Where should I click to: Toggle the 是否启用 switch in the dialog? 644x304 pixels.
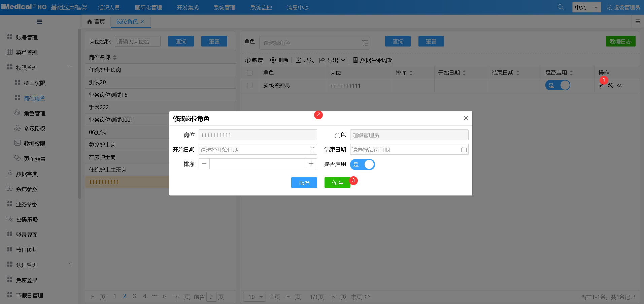click(362, 164)
